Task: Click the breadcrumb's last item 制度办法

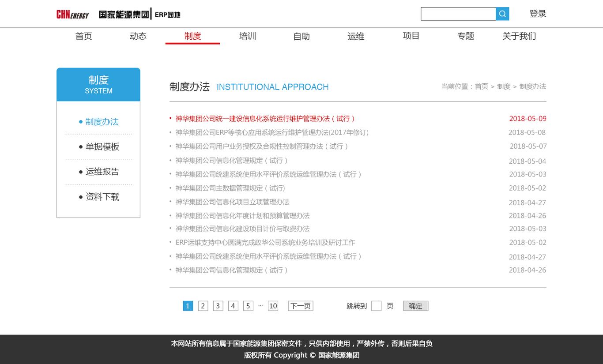Action: point(533,86)
